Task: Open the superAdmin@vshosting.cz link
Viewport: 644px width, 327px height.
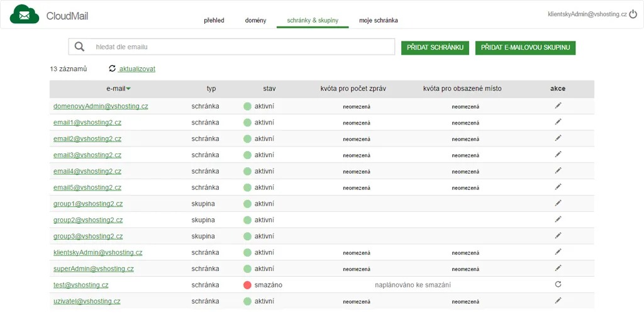Action: (x=94, y=269)
